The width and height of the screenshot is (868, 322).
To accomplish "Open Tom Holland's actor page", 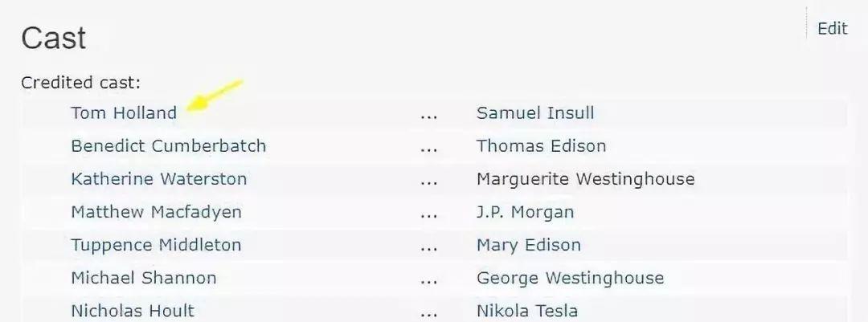I will pos(124,113).
